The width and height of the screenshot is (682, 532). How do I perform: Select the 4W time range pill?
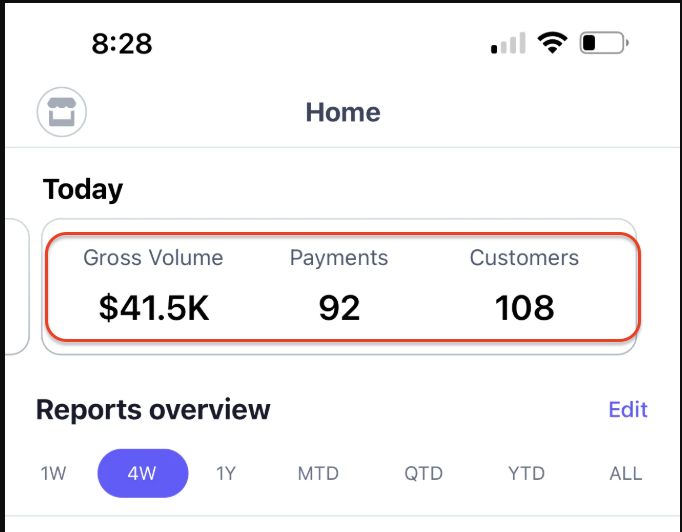pyautogui.click(x=142, y=473)
